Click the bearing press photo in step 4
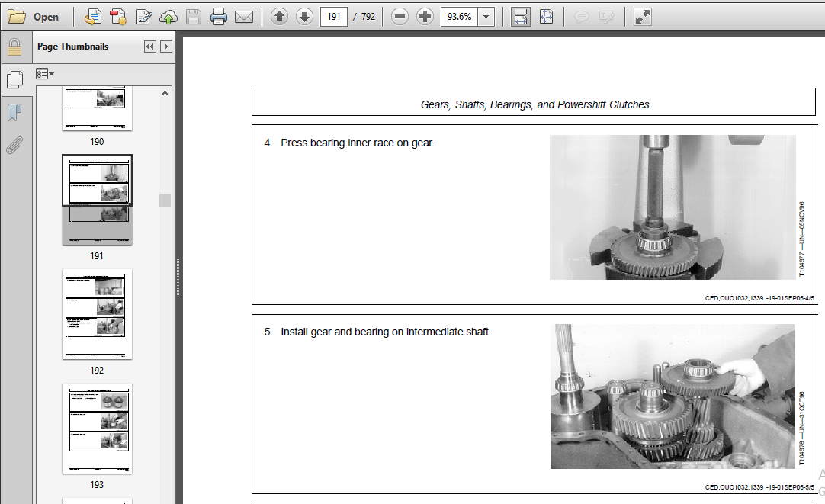This screenshot has width=825, height=504. pyautogui.click(x=673, y=207)
